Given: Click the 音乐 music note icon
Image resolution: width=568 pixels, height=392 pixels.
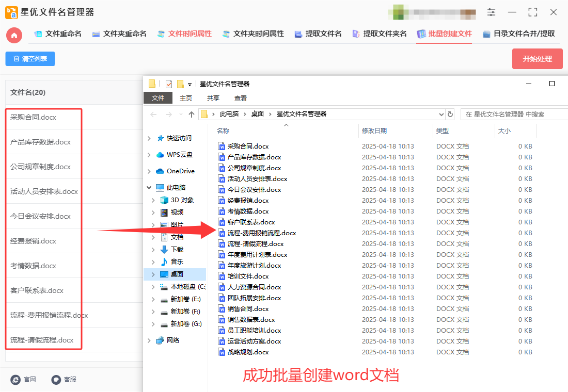Looking at the screenshot, I should pos(164,262).
